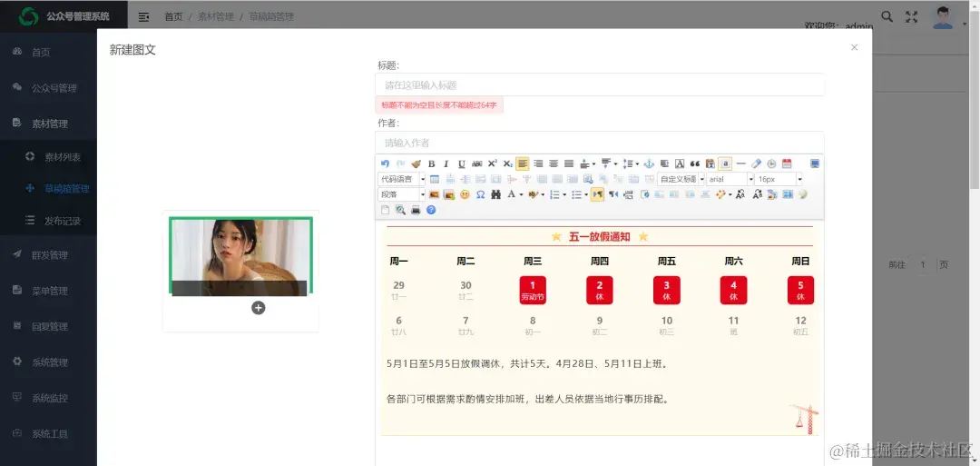This screenshot has width=980, height=466.
Task: Expand the line spacing dropdown arrow
Action: tap(638, 164)
